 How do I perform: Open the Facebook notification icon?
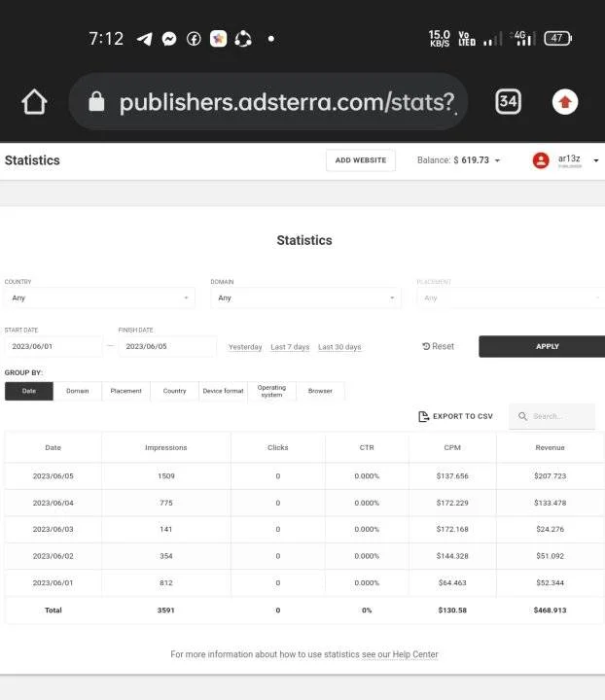point(194,39)
